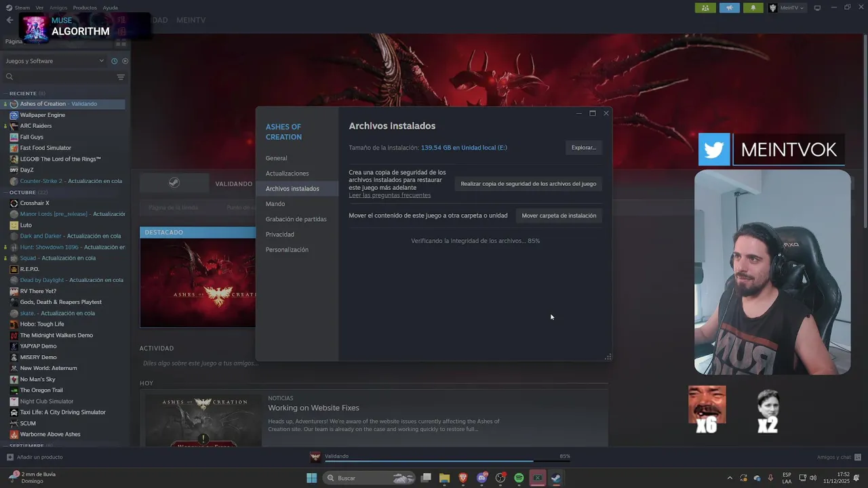The width and height of the screenshot is (868, 488).
Task: Open Amigos y chat panel
Action: pos(839,457)
